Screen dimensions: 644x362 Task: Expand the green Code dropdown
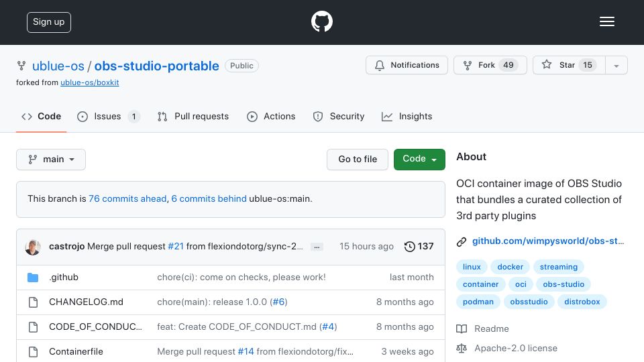point(419,160)
